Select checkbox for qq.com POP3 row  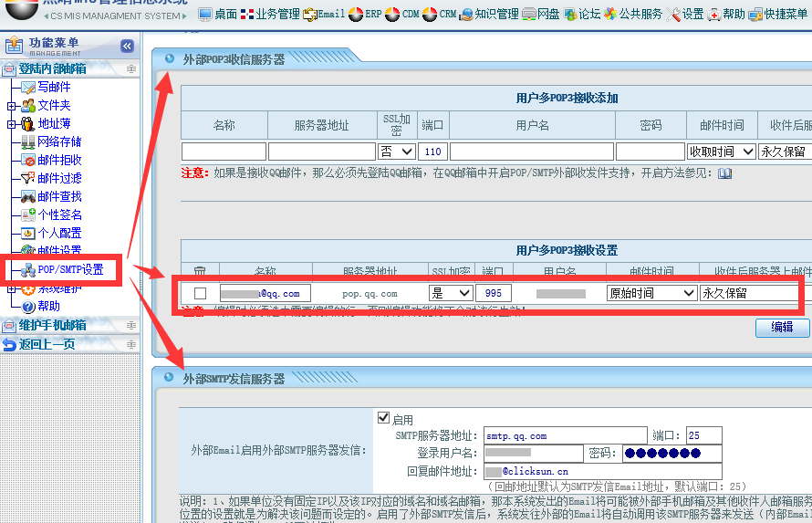point(201,293)
